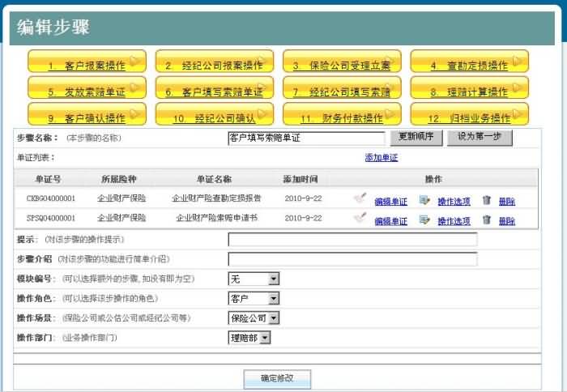
Task: Open step 12 归档业务操作
Action: pyautogui.click(x=469, y=117)
